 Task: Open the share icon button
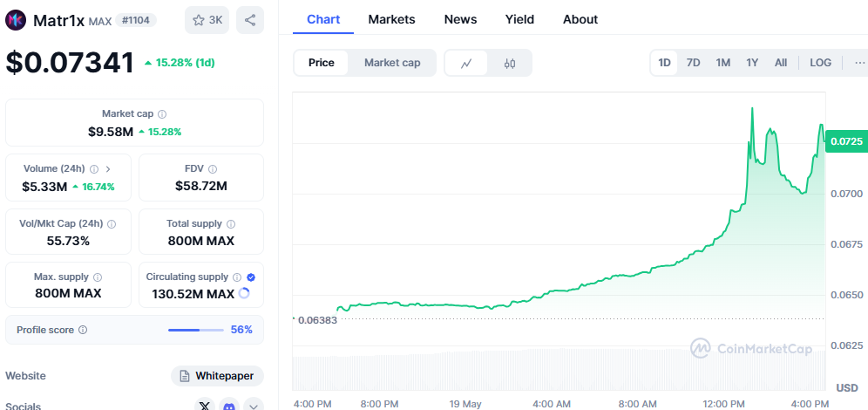(249, 21)
